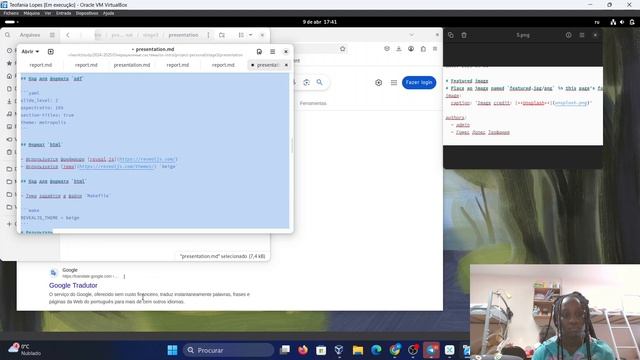
Task: Open VirtualBox icon on Windows taskbar
Action: point(339,350)
